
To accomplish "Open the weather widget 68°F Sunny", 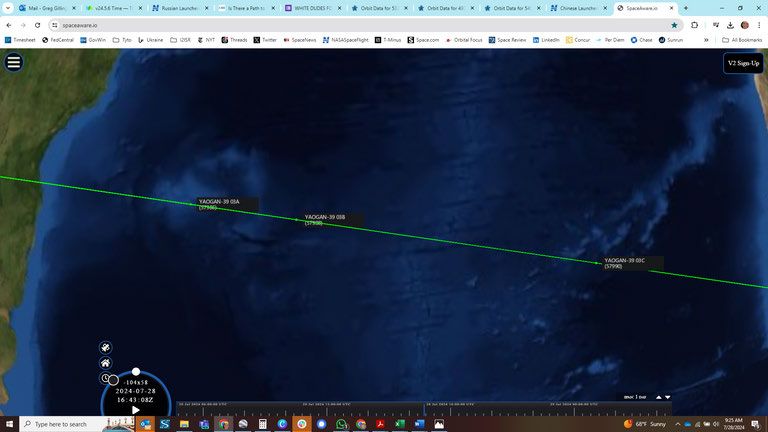I will 645,424.
